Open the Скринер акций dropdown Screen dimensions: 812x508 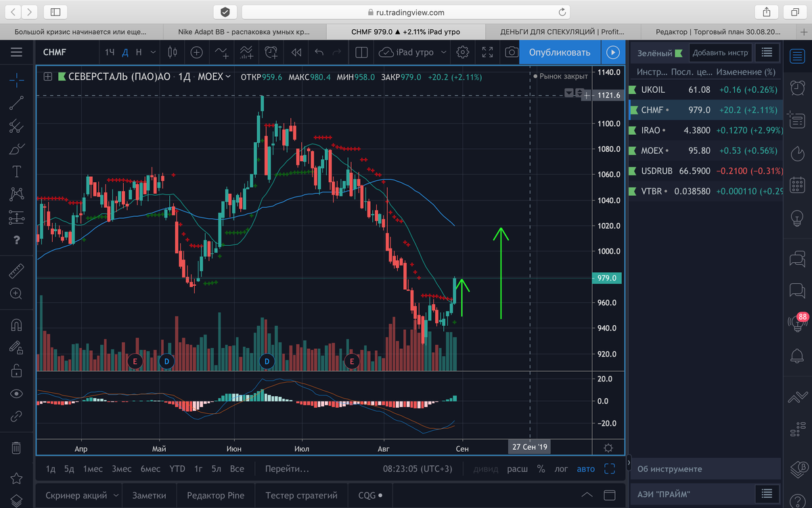83,495
